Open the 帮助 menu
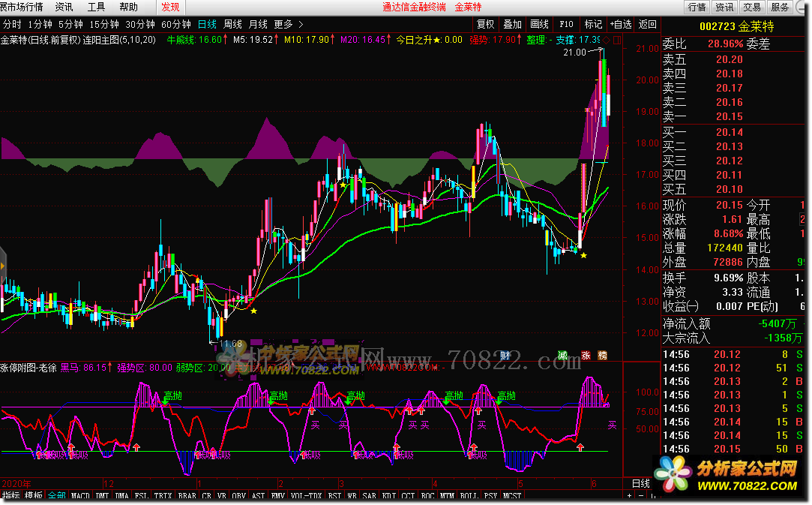Screen dimensions: 812x505 (x=128, y=7)
